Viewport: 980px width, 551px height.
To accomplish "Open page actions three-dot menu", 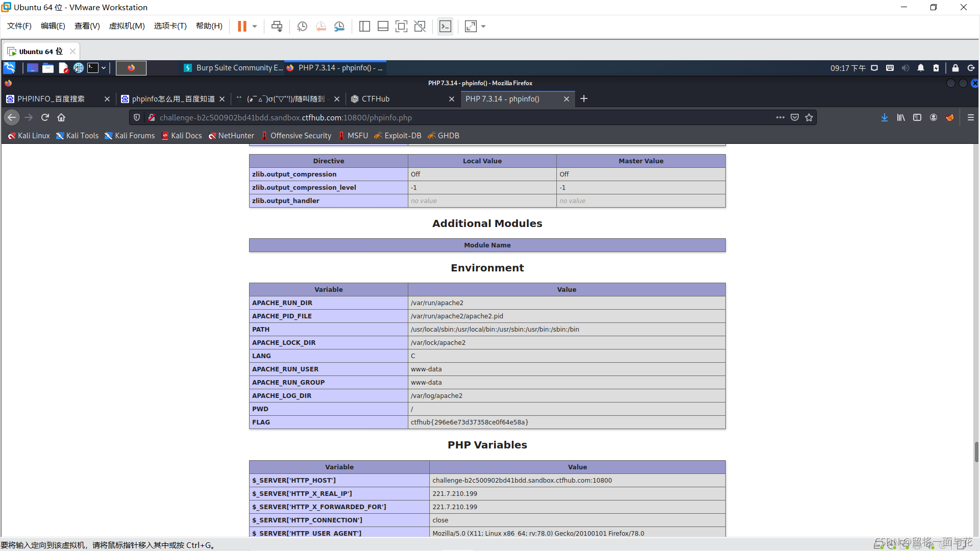I will pyautogui.click(x=780, y=118).
